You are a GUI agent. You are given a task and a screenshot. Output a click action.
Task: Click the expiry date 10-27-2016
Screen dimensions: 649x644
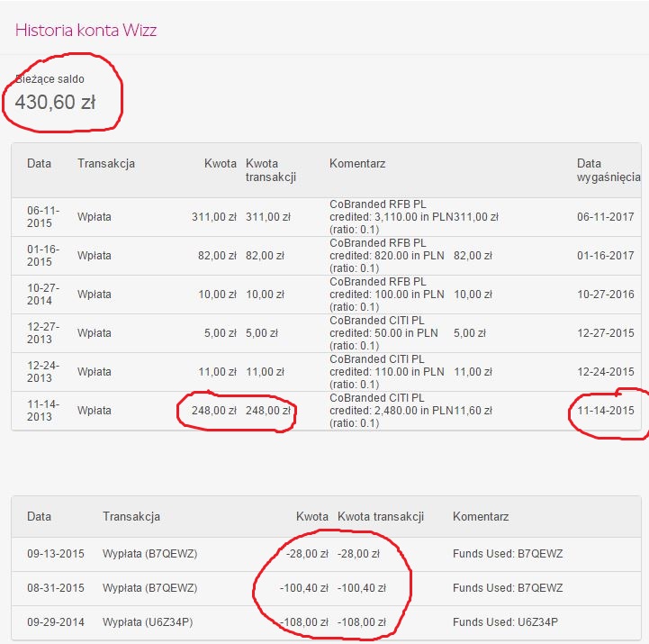point(606,295)
